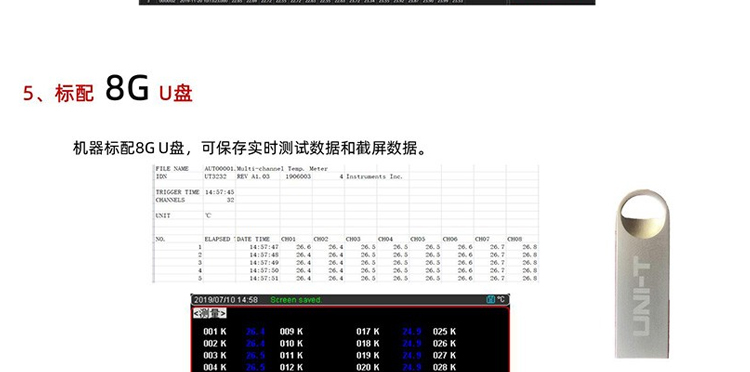Click the CHANNELS value 32 cell
The image size is (750, 372).
click(x=231, y=200)
